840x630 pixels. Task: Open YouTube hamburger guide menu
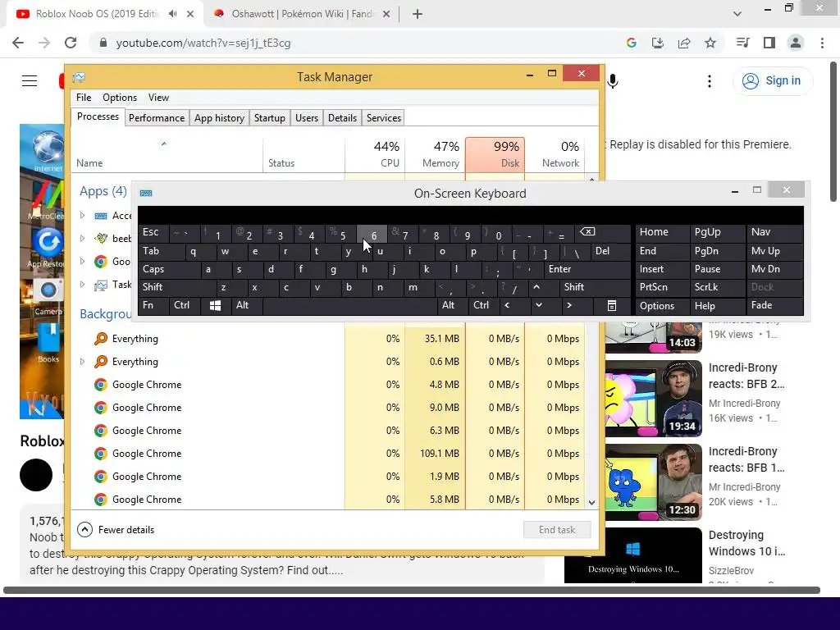pos(30,81)
